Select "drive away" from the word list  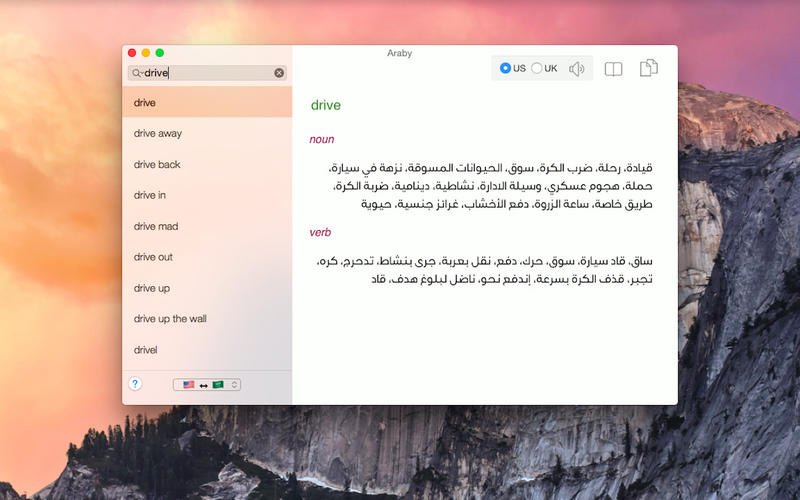coord(158,133)
